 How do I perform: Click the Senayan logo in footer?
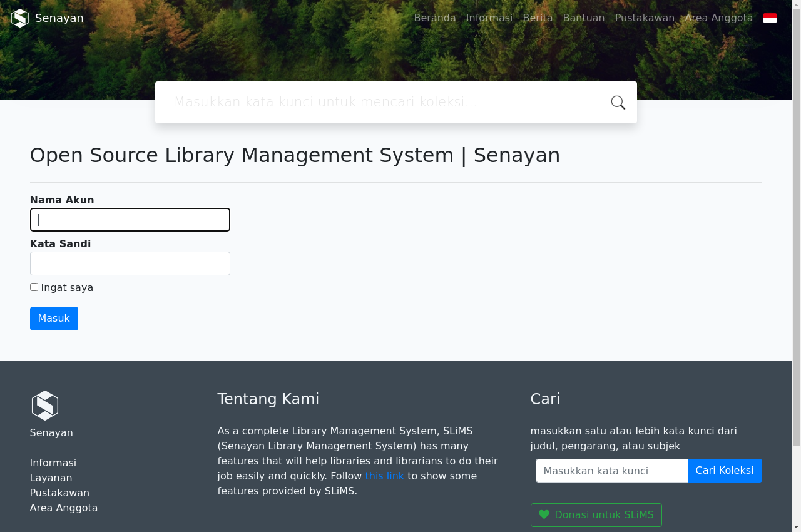[45, 406]
